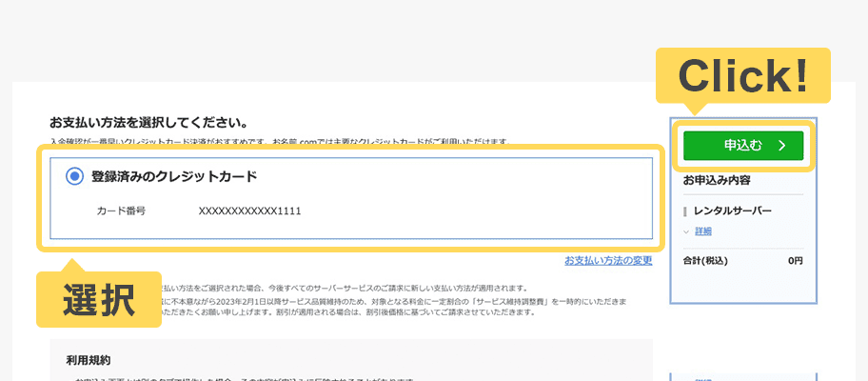The height and width of the screenshot is (381, 868).
Task: Click the お申込み内容 heading
Action: pyautogui.click(x=717, y=180)
